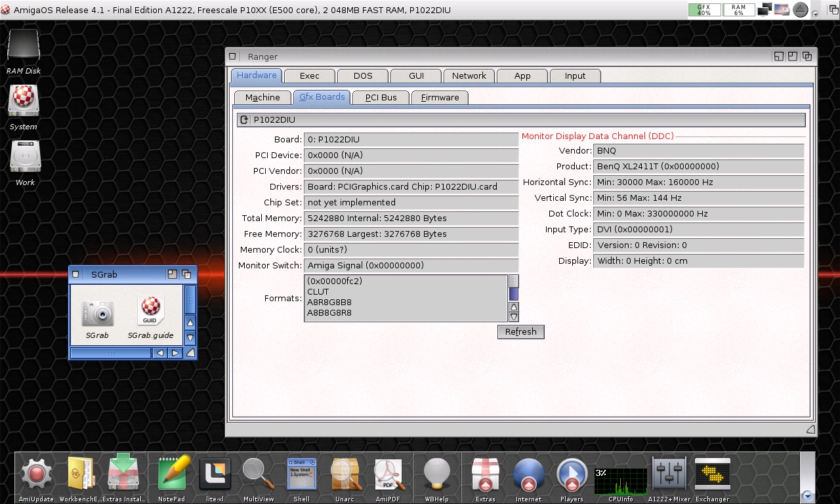Expand the Extras subdock
The width and height of the screenshot is (840, 504).
[x=486, y=474]
